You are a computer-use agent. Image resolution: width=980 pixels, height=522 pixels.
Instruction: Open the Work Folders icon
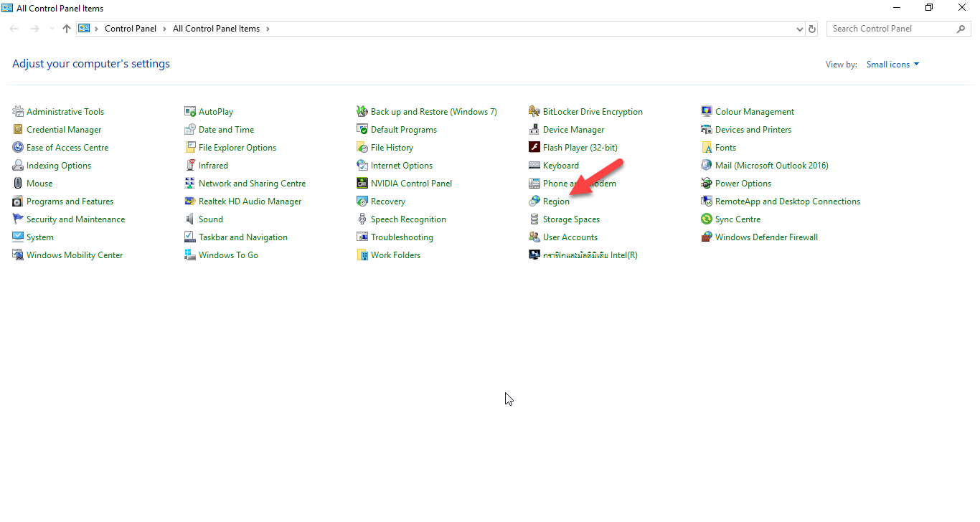pyautogui.click(x=362, y=255)
